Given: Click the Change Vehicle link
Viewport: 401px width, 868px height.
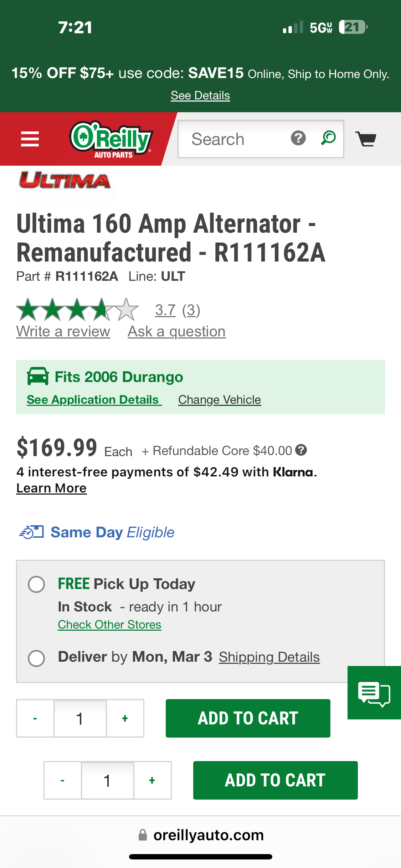Looking at the screenshot, I should 220,400.
